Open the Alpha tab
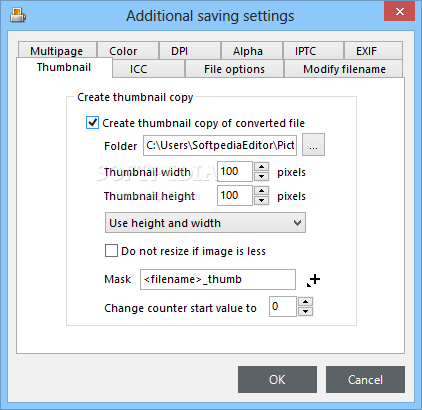 (x=252, y=51)
